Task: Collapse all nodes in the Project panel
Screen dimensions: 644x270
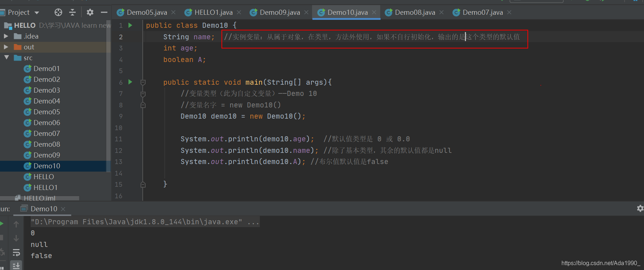Action: tap(72, 13)
